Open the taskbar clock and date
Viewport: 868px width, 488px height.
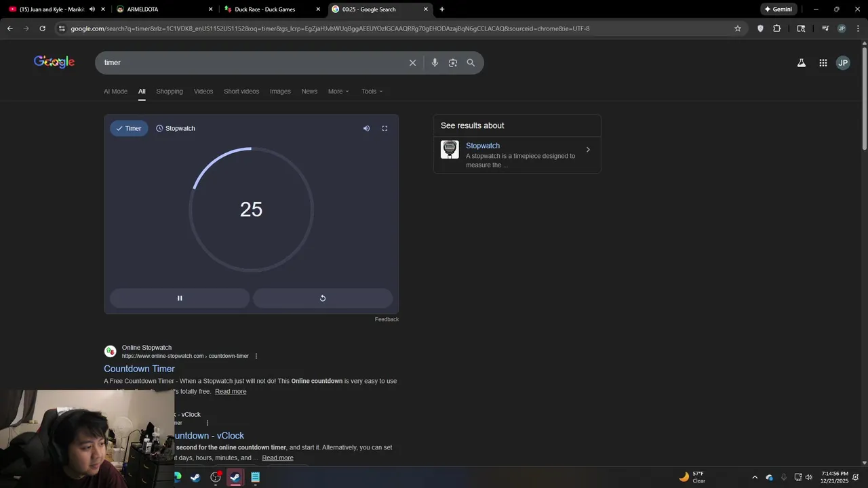(x=834, y=477)
